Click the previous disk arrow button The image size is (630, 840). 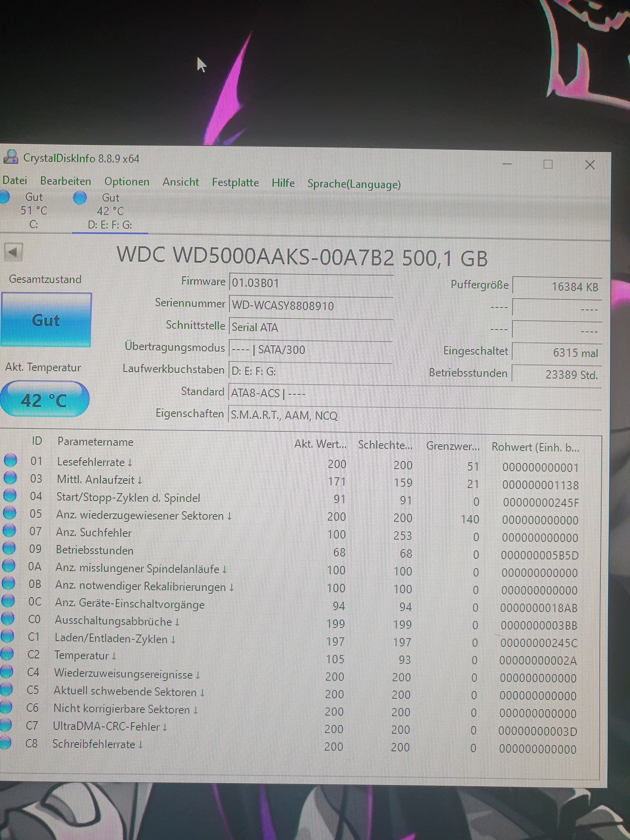(x=13, y=252)
